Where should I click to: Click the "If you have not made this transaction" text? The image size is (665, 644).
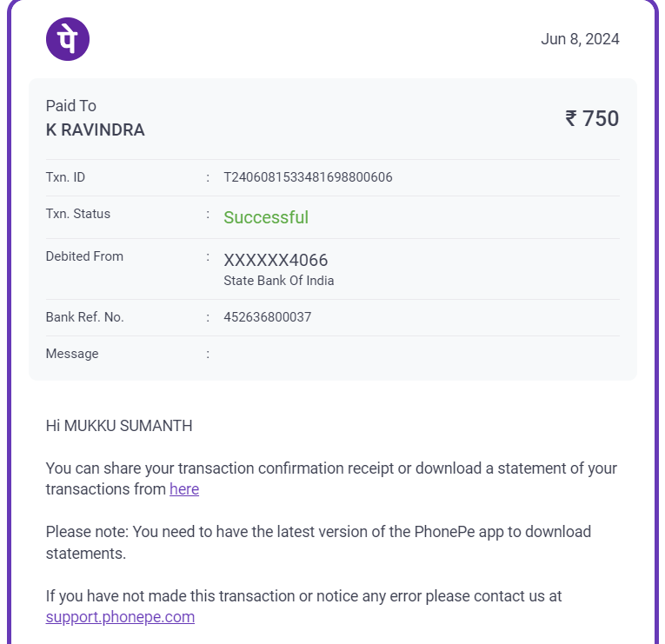(303, 596)
